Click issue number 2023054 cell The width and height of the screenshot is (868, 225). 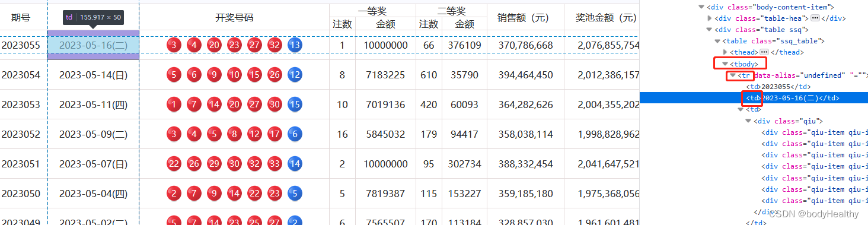[21, 75]
